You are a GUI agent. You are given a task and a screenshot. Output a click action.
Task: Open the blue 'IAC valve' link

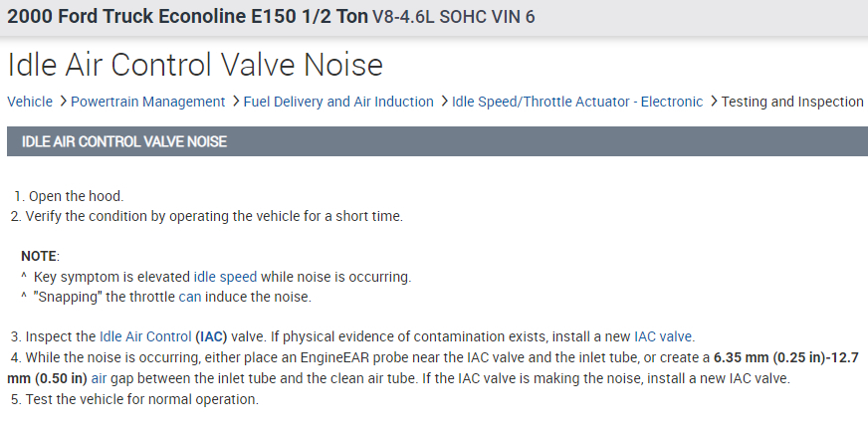tap(663, 336)
